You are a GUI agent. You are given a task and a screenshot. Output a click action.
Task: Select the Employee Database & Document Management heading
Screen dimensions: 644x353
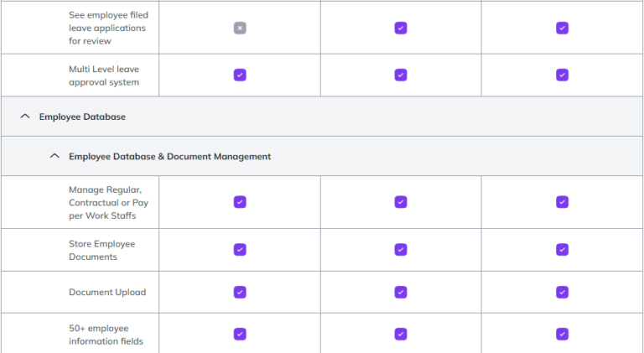169,156
